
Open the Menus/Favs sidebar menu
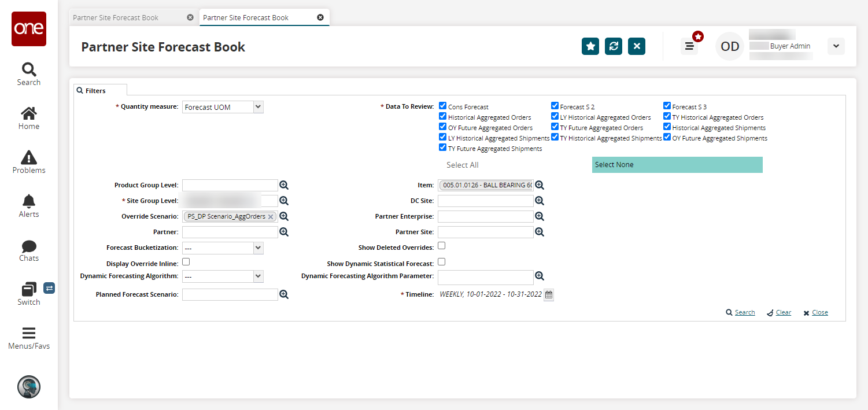(x=29, y=338)
